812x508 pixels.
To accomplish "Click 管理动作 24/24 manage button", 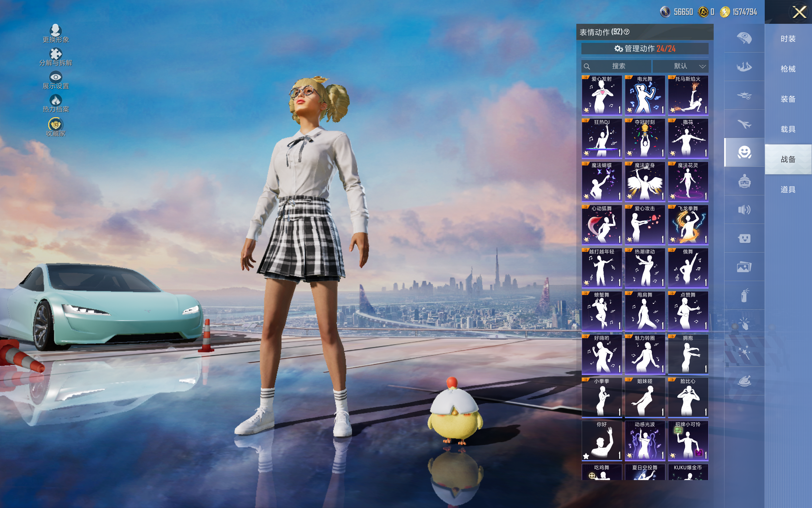I will [x=645, y=49].
